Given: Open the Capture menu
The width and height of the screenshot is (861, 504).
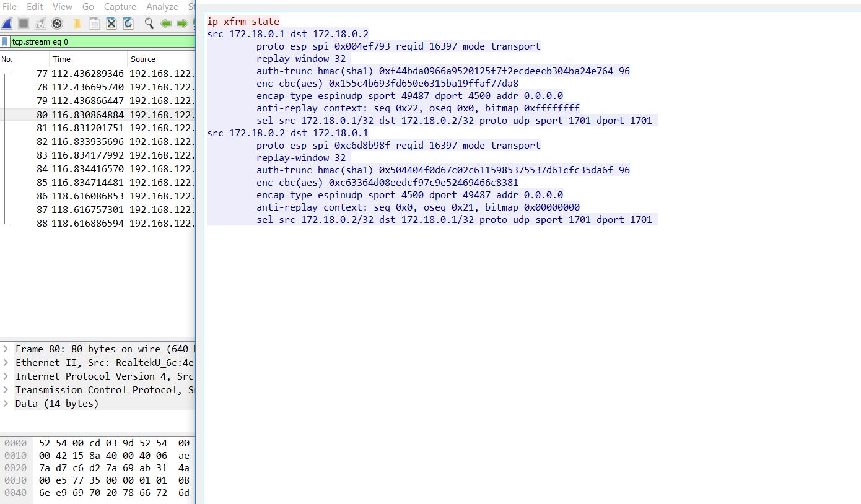Looking at the screenshot, I should click(x=120, y=7).
